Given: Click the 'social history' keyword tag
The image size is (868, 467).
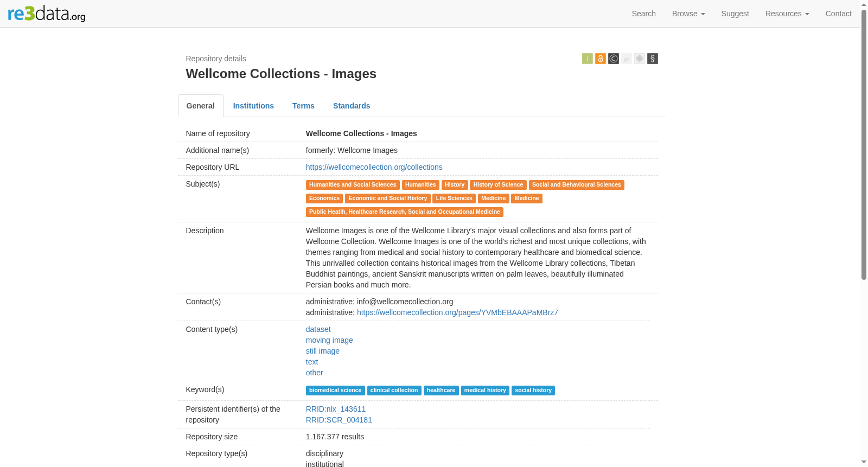Looking at the screenshot, I should coord(533,391).
